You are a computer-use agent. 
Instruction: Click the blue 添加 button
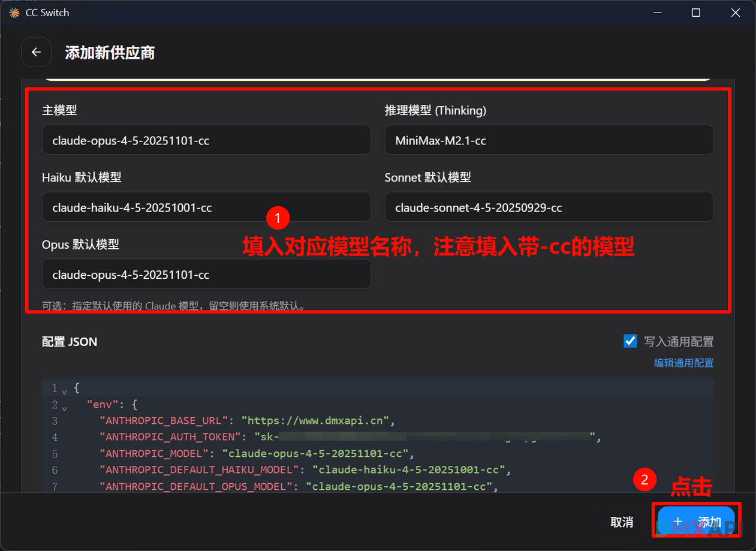tap(696, 522)
